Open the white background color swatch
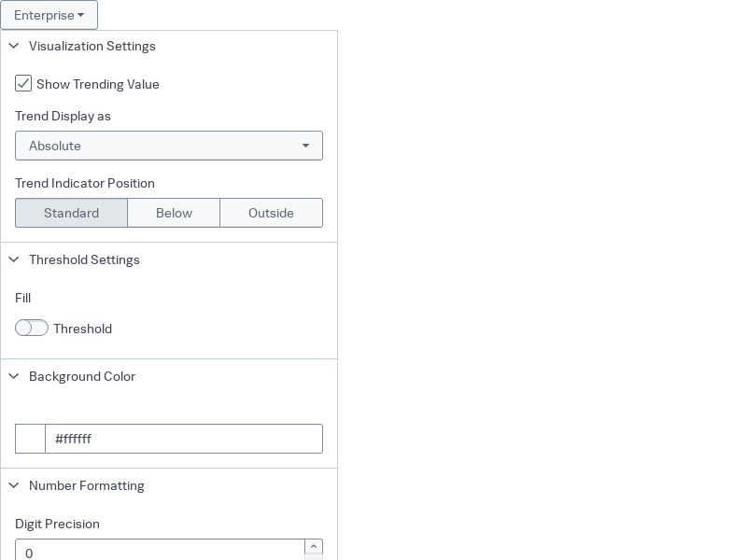The image size is (747, 560). point(30,439)
